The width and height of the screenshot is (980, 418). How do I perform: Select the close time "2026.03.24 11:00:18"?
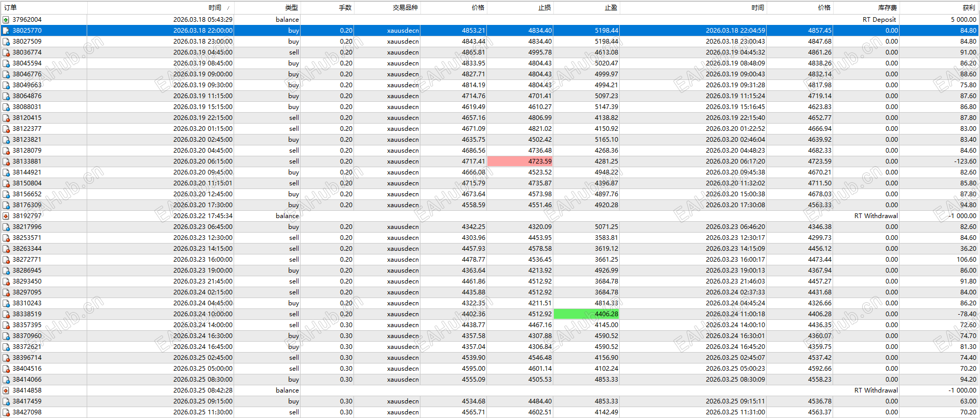pos(736,314)
